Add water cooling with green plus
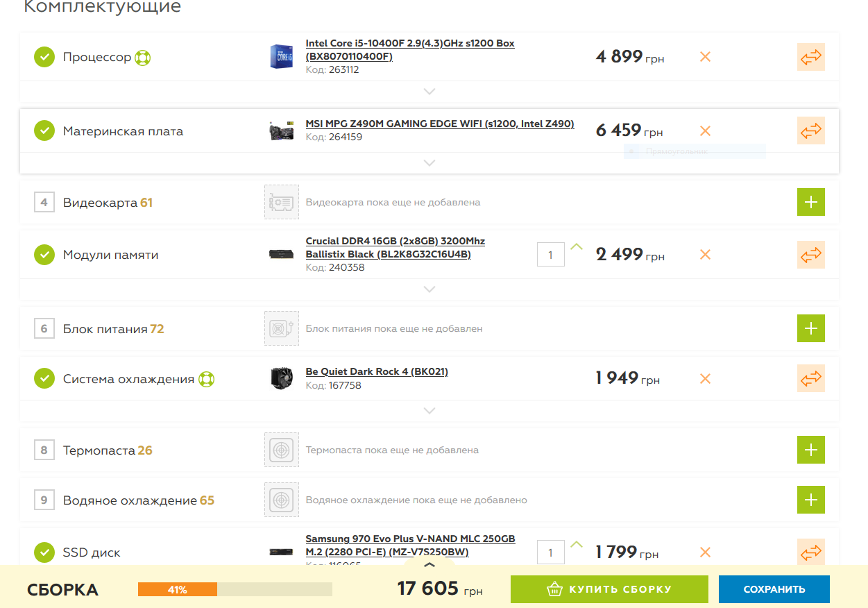The height and width of the screenshot is (608, 868). pos(810,500)
